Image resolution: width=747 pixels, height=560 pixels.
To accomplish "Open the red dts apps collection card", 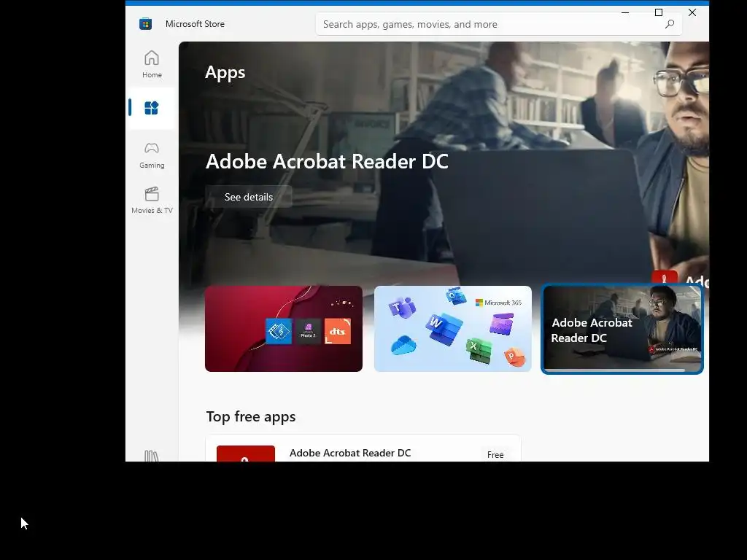I will [284, 329].
